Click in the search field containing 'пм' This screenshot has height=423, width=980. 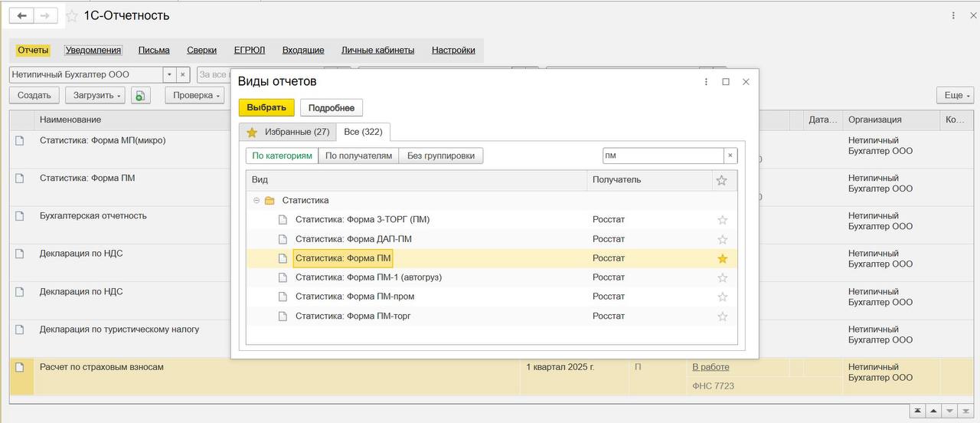coord(663,156)
